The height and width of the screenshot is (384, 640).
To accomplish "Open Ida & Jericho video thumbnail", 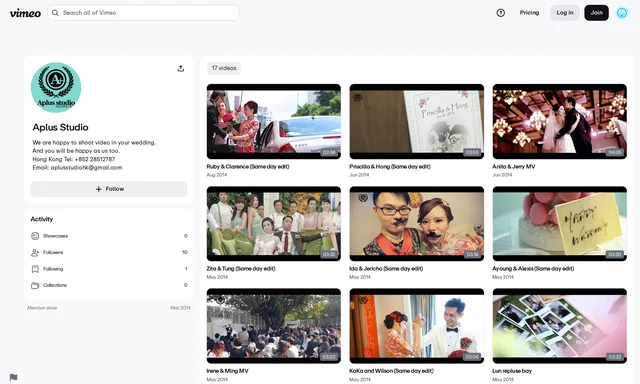I will click(x=417, y=224).
